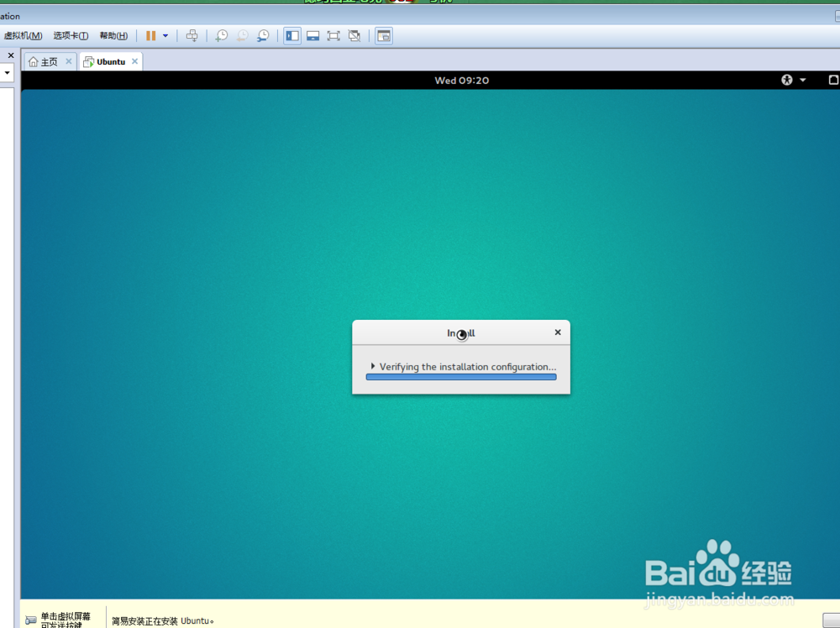Screen dimensions: 840x628
Task: Open the suspend button dropdown arrow
Action: coord(165,35)
